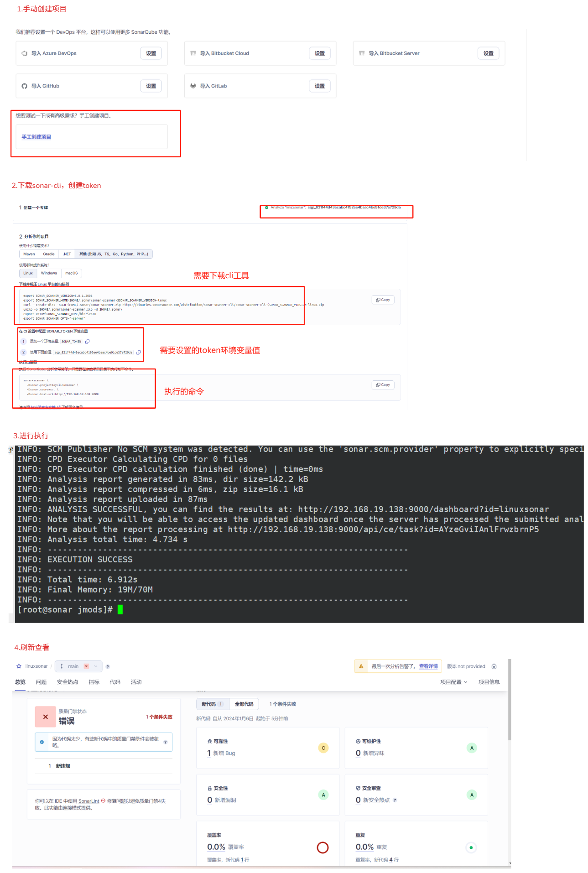Click the help icon beside 新安全热点

395,800
